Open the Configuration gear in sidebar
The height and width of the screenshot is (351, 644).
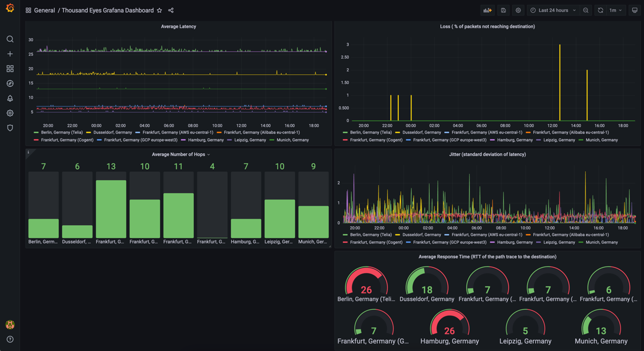(x=10, y=113)
